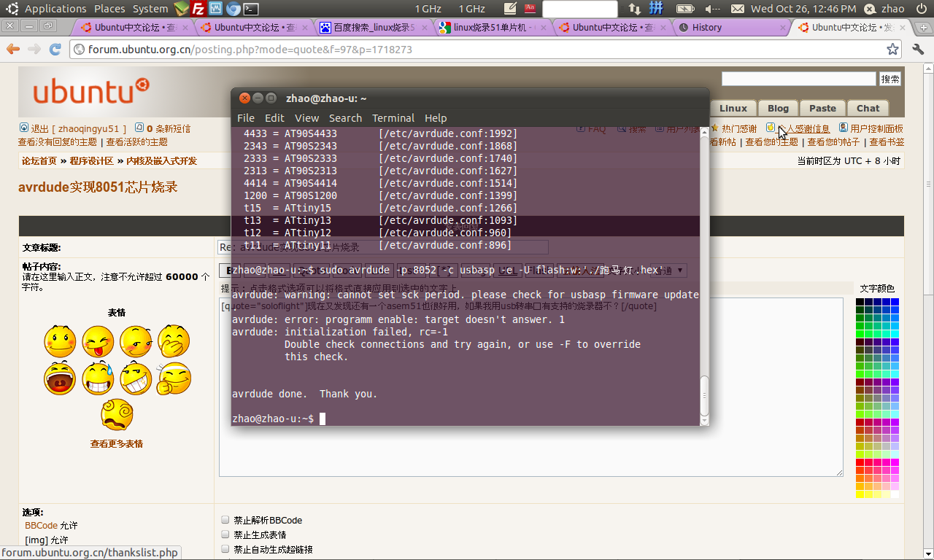This screenshot has height=560, width=934.
Task: Open the system monitor launcher icon
Action: (215, 9)
